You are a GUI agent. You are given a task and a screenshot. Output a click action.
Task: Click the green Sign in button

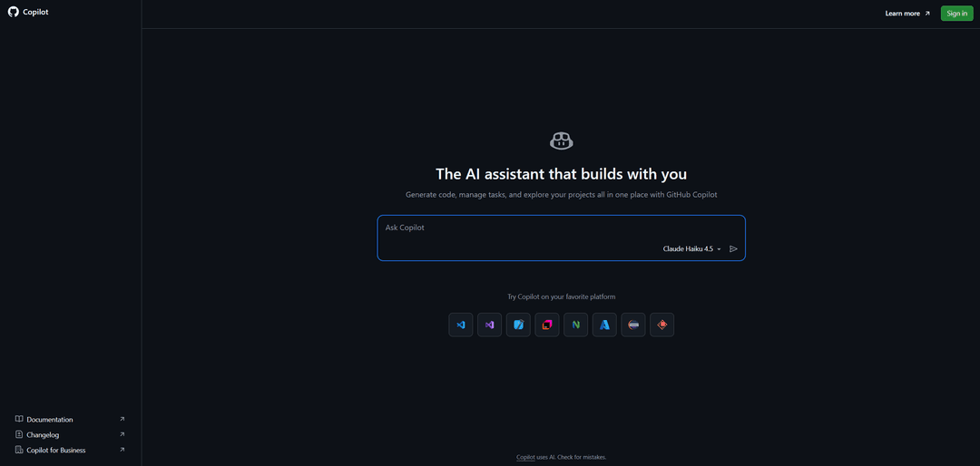coord(957,13)
